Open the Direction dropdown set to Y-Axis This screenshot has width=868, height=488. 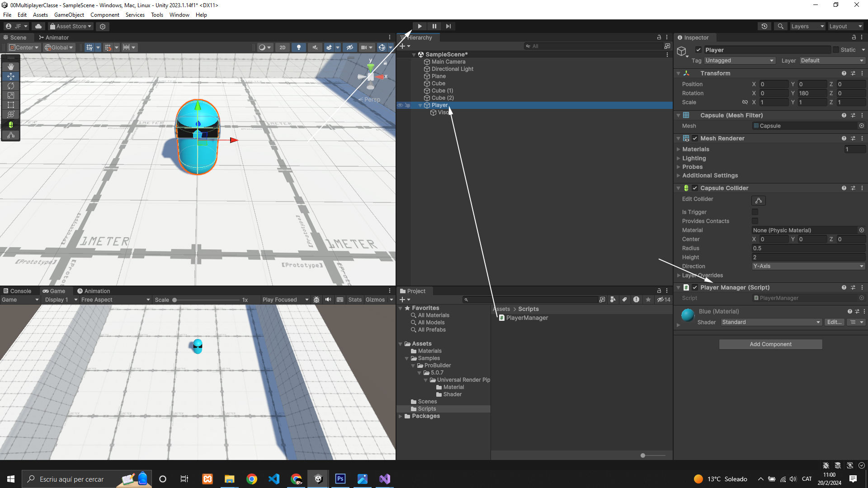point(808,266)
